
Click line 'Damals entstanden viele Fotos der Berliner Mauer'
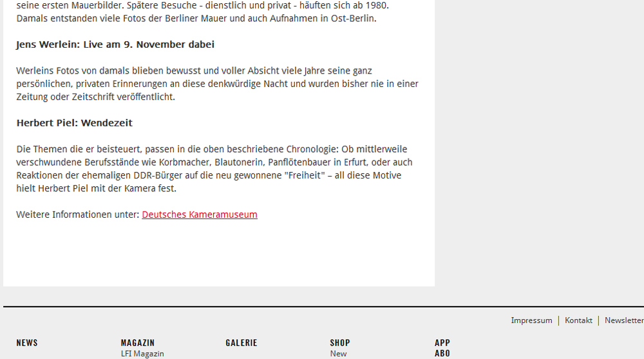pos(196,19)
